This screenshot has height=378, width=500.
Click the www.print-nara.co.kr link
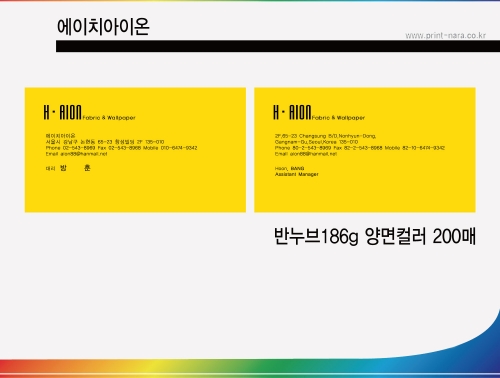pyautogui.click(x=445, y=36)
